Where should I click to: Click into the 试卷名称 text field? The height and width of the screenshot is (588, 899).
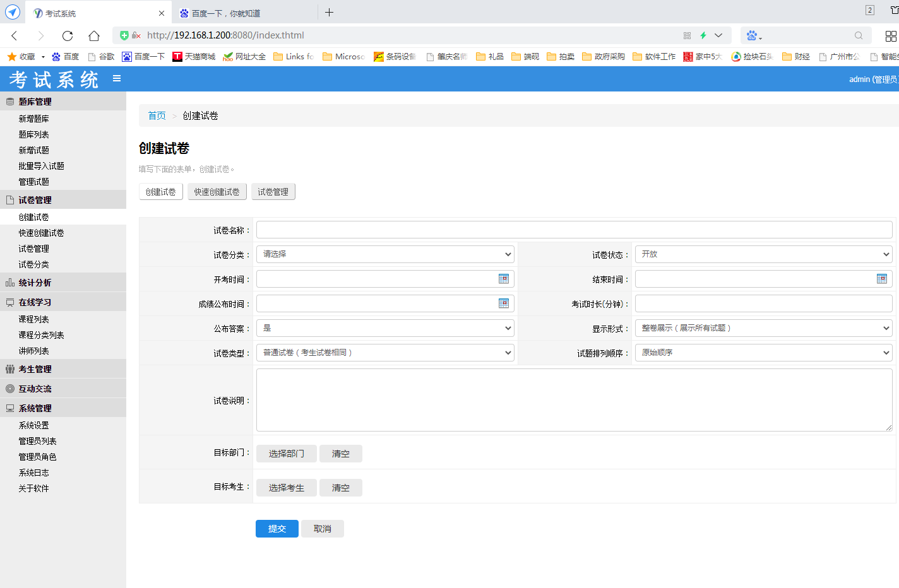coord(574,230)
